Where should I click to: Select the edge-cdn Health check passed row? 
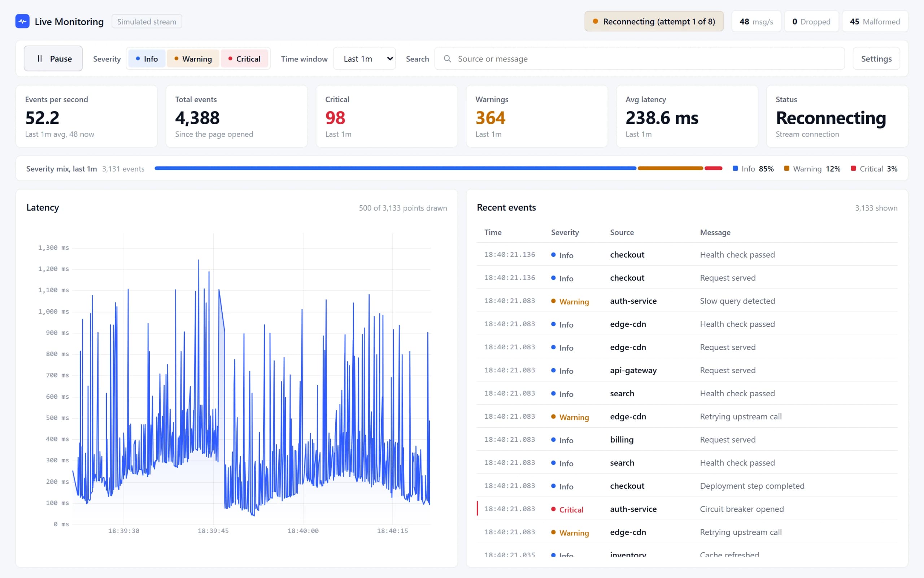pos(687,324)
